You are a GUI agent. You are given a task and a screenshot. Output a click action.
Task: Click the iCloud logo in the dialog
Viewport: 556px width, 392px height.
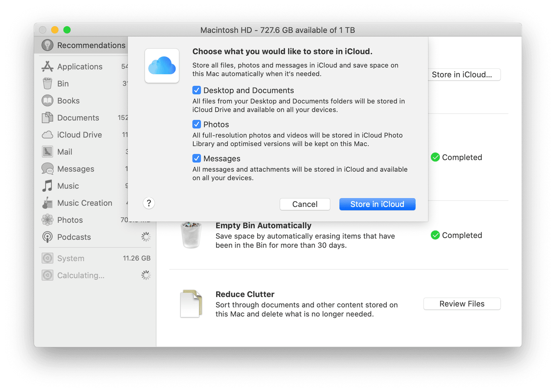(162, 66)
